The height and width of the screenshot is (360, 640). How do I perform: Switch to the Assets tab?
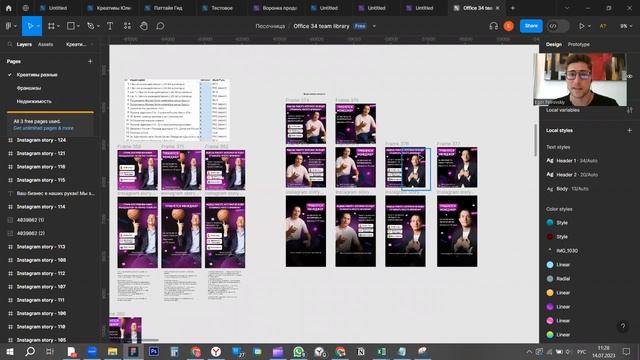[45, 44]
